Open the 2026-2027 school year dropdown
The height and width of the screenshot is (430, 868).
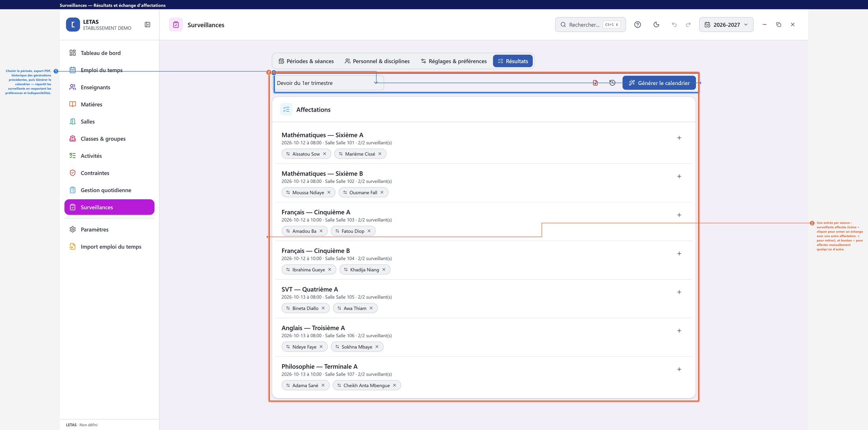point(726,24)
